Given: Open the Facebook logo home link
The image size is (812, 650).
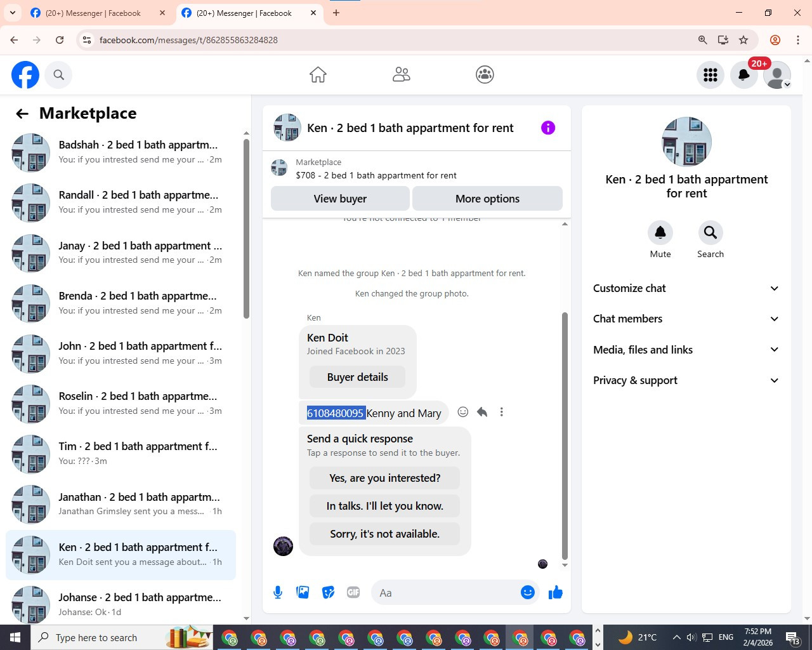Looking at the screenshot, I should pyautogui.click(x=25, y=75).
